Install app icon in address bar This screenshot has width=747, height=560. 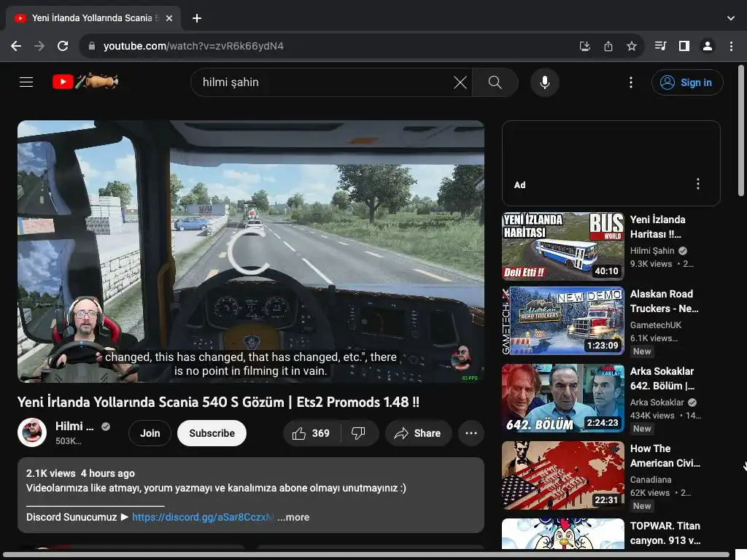(584, 46)
